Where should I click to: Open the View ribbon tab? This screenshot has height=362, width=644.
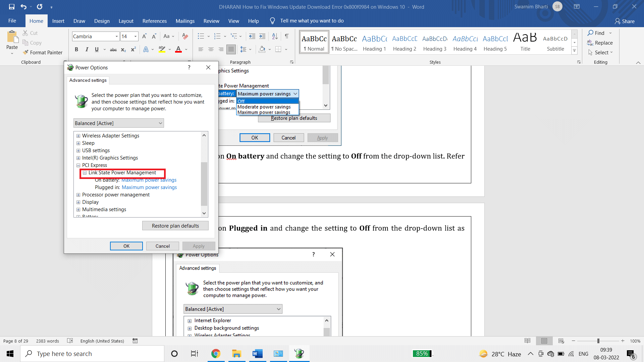click(x=233, y=20)
